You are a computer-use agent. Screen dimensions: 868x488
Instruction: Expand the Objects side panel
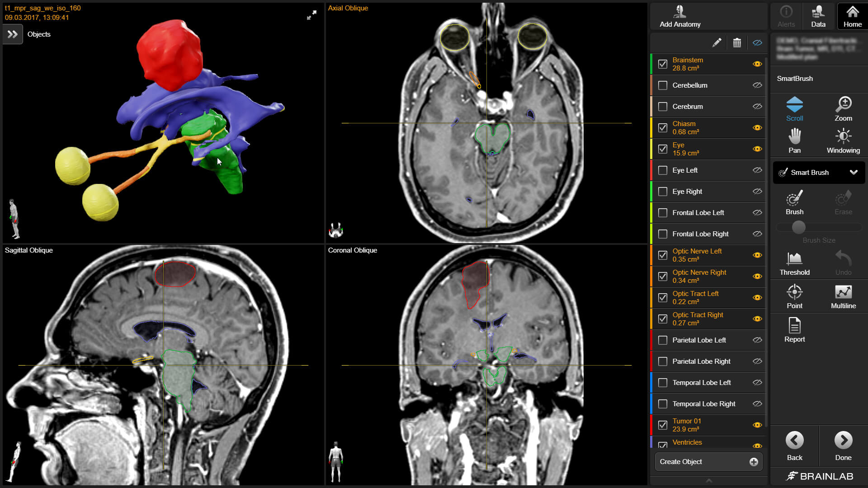[12, 34]
